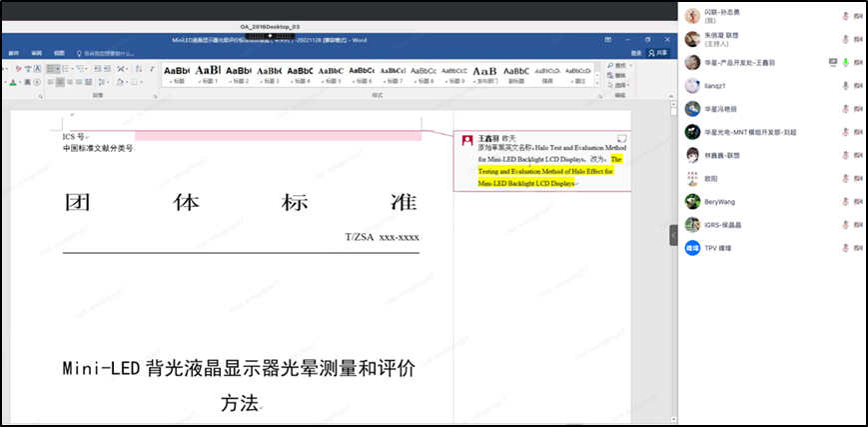Apply the 标题 5 heading style

[x=331, y=74]
